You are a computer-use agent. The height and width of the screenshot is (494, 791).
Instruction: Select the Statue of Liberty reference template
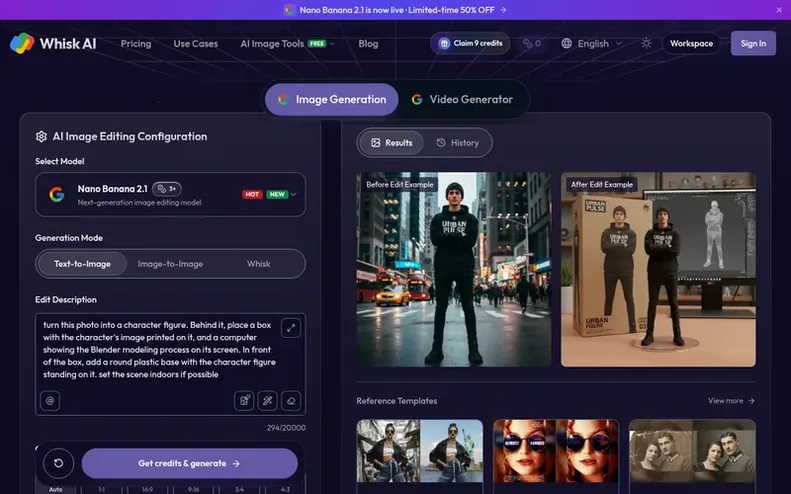click(420, 454)
